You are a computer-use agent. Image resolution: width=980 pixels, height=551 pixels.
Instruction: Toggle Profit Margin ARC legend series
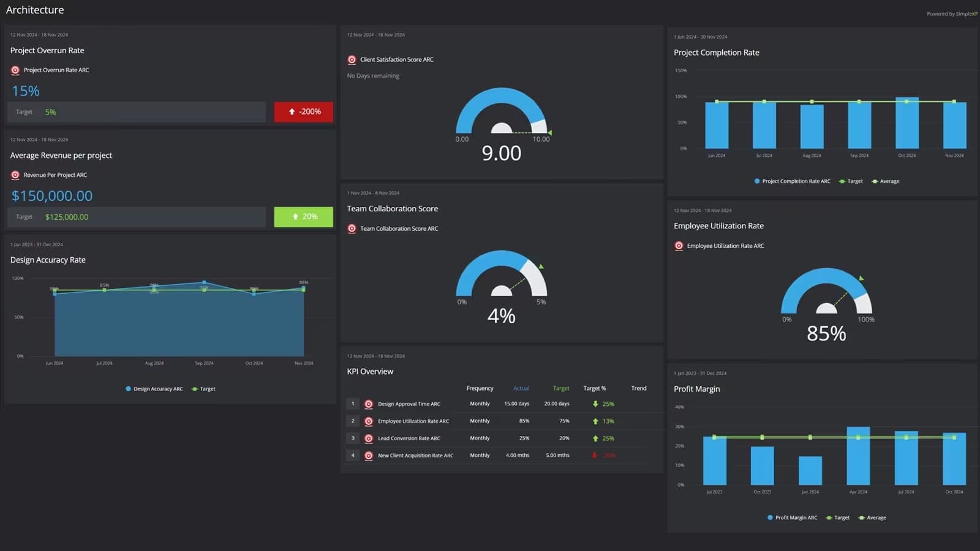[x=793, y=518]
